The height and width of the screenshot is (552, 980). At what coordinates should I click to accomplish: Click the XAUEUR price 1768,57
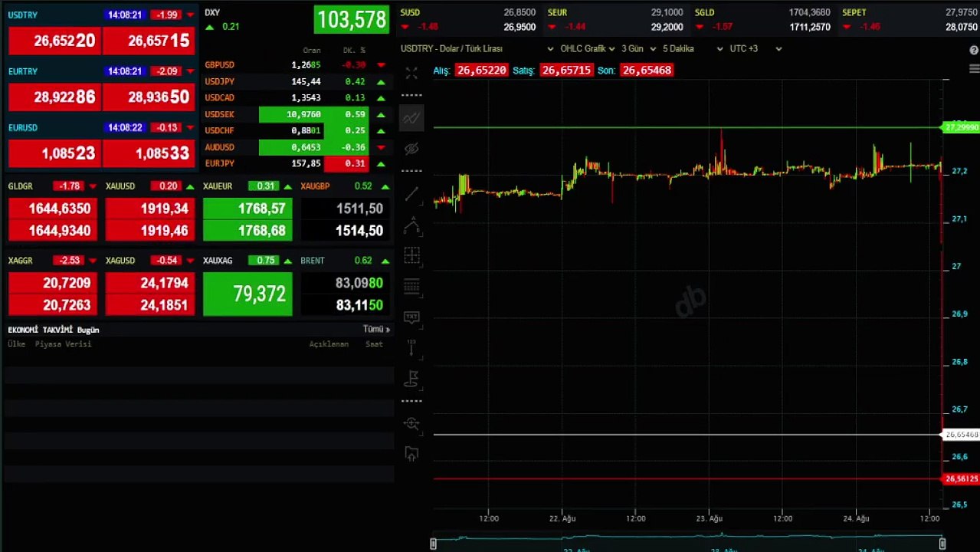coord(247,209)
